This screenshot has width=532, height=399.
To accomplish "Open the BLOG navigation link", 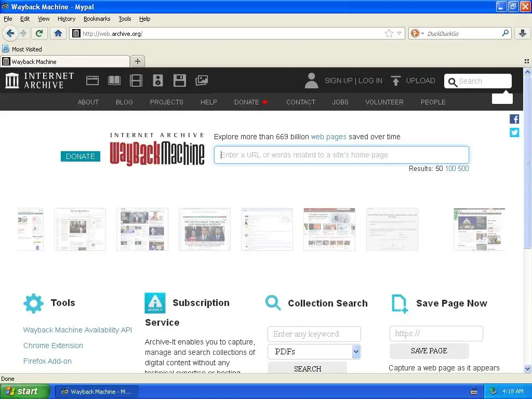I will (x=124, y=102).
